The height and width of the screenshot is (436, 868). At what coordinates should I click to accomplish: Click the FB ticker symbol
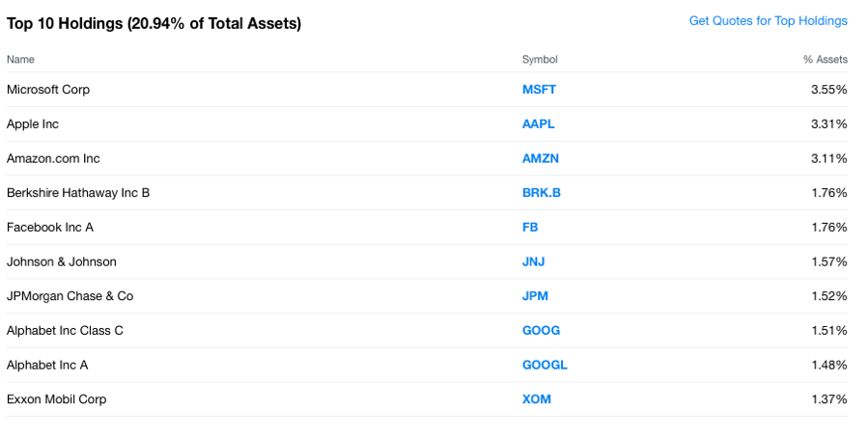point(530,228)
